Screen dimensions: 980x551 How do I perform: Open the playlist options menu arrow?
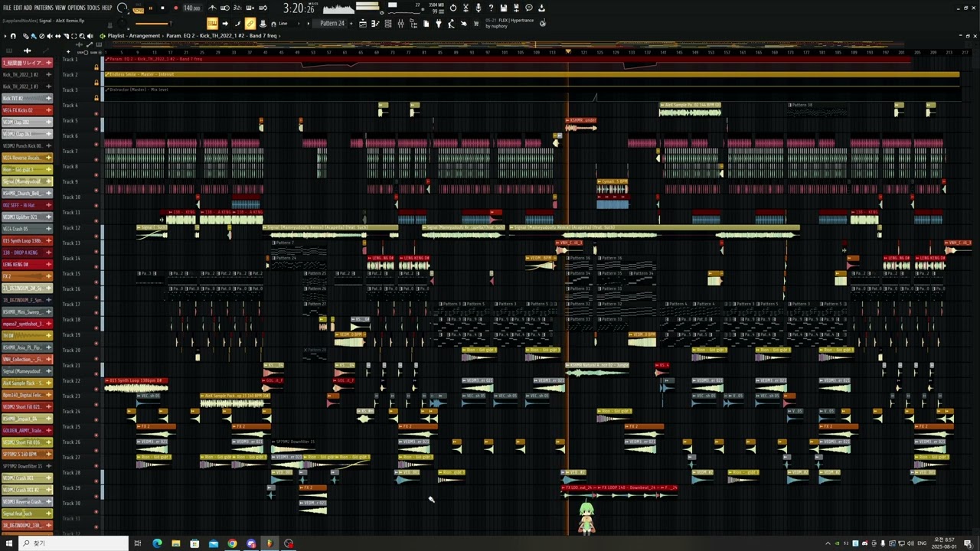[x=5, y=36]
